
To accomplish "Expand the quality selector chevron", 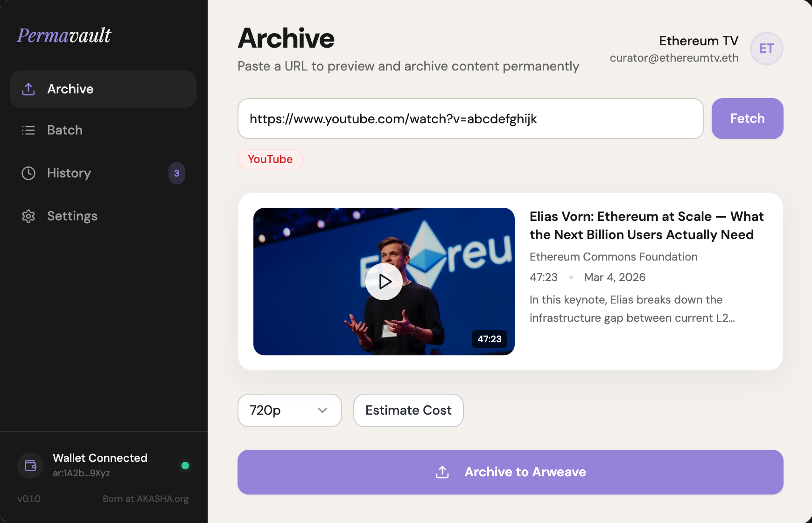I will click(322, 410).
